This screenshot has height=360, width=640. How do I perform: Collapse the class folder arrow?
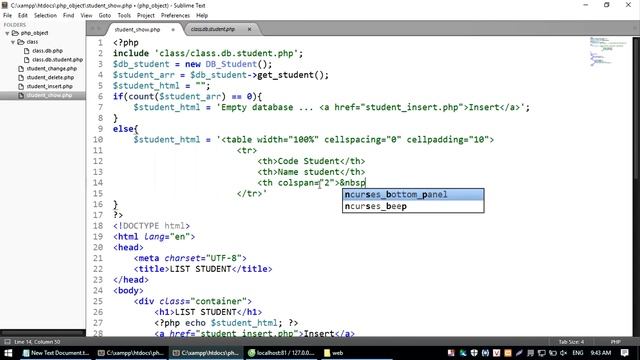click(x=13, y=42)
